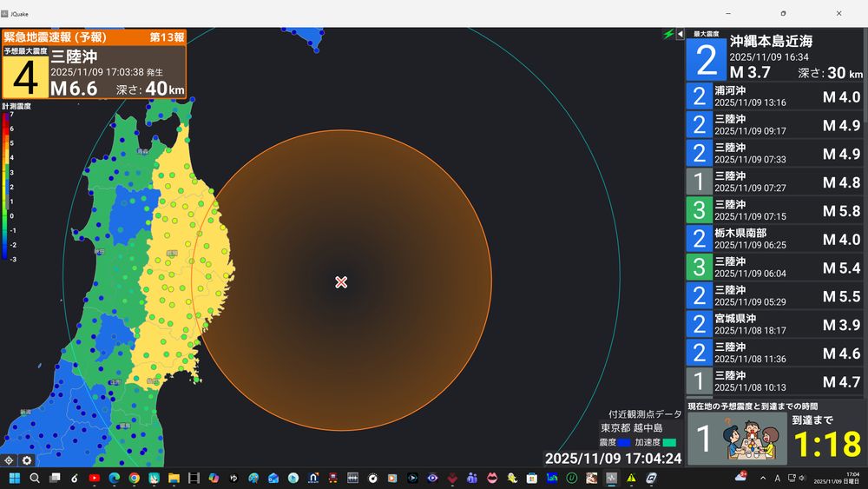
Task: Open the taskbar clock and date
Action: [837, 478]
